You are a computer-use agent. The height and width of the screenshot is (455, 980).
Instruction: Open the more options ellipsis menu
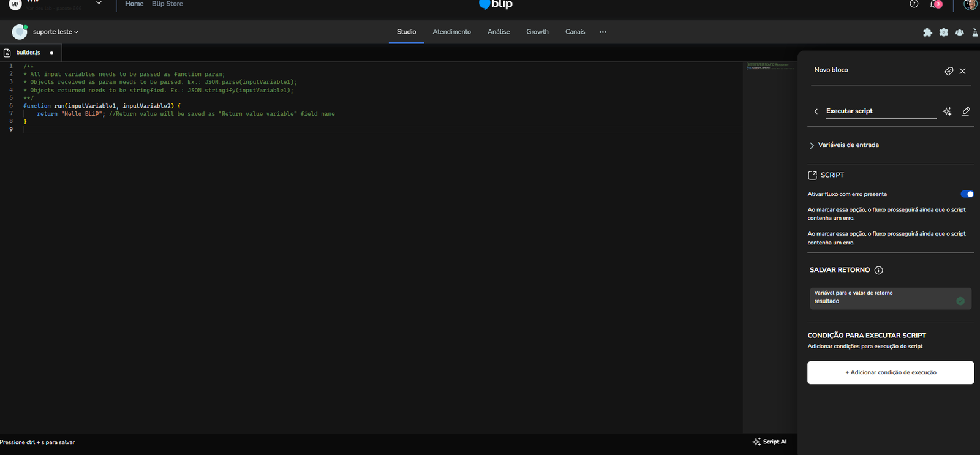pyautogui.click(x=603, y=32)
